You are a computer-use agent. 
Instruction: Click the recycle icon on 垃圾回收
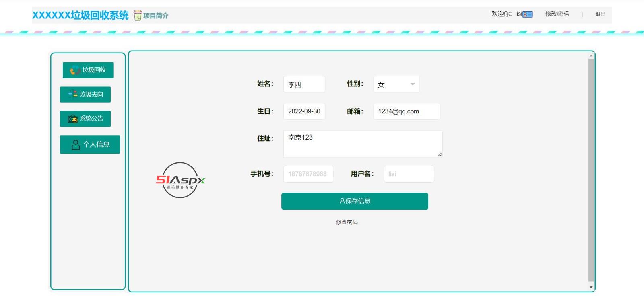[x=75, y=70]
